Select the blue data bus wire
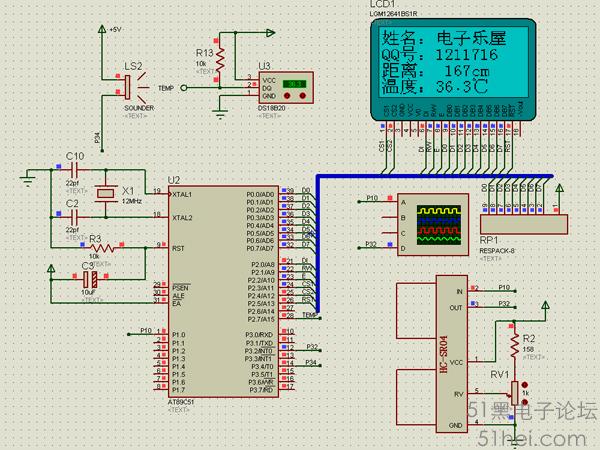600x450 pixels. (434, 176)
